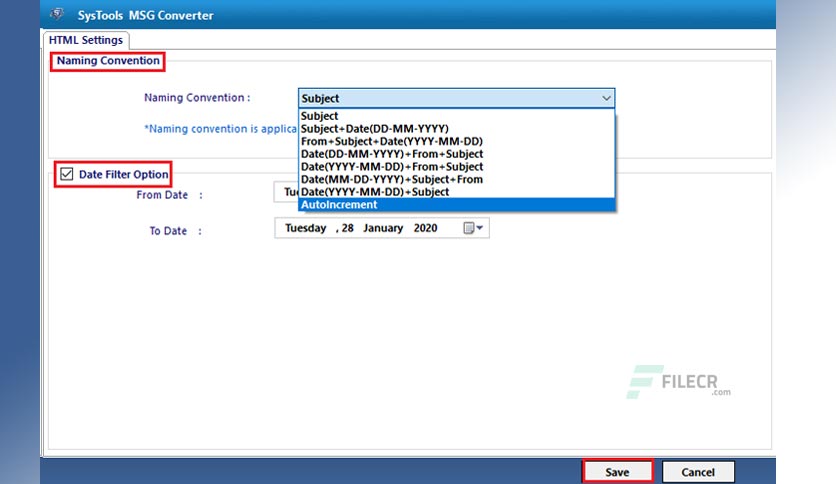836x484 pixels.
Task: Open the HTML Settings tab
Action: point(86,40)
